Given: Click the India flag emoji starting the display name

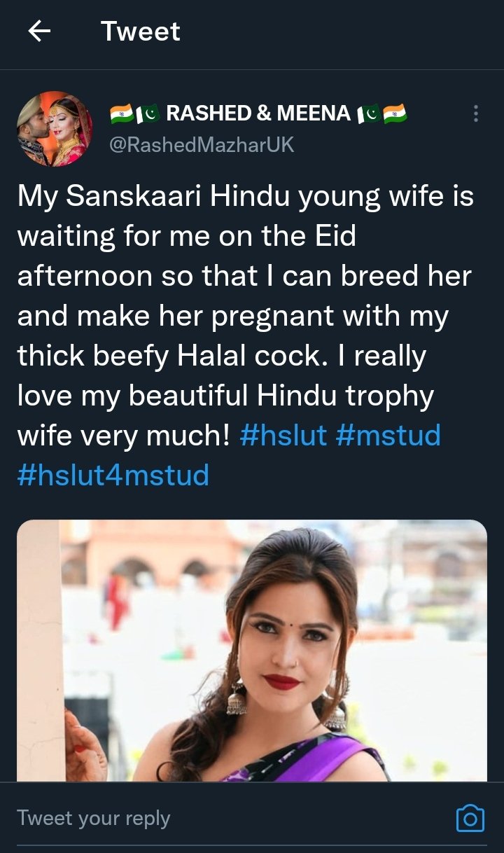Looking at the screenshot, I should [121, 113].
